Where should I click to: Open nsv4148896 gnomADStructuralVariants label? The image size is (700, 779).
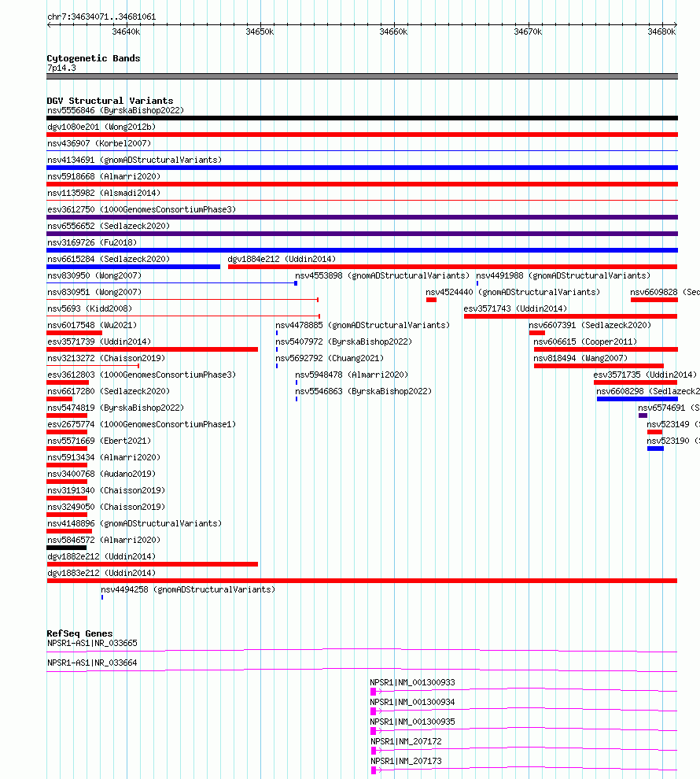click(134, 523)
